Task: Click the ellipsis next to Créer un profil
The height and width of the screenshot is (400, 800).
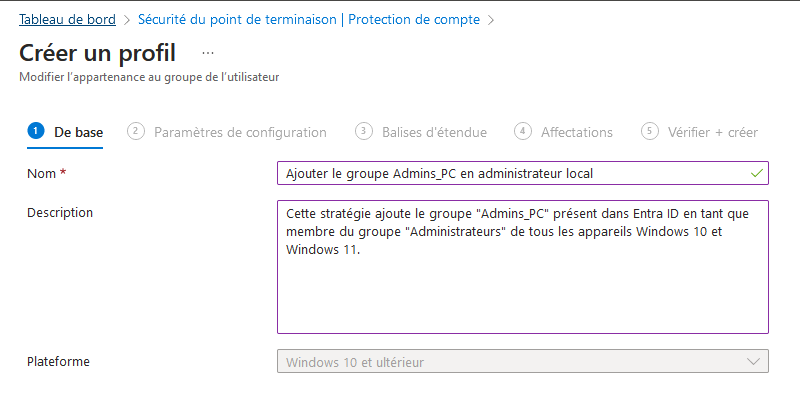Action: 208,52
